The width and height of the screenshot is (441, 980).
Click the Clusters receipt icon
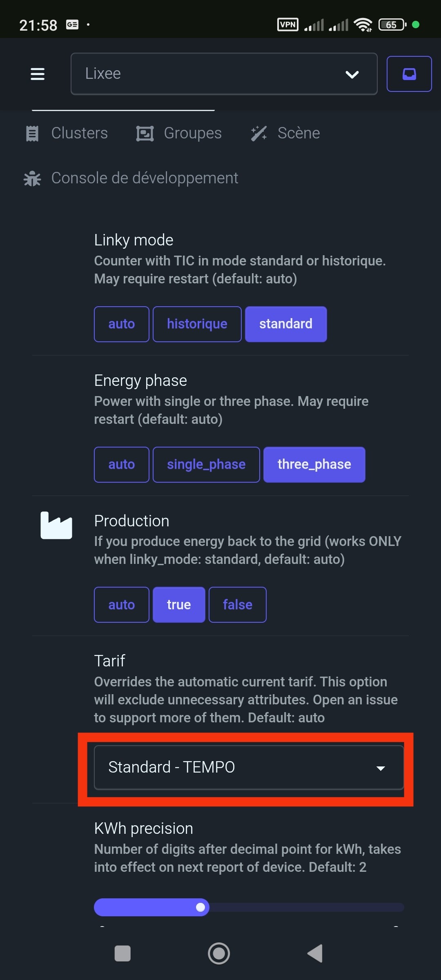(x=32, y=134)
